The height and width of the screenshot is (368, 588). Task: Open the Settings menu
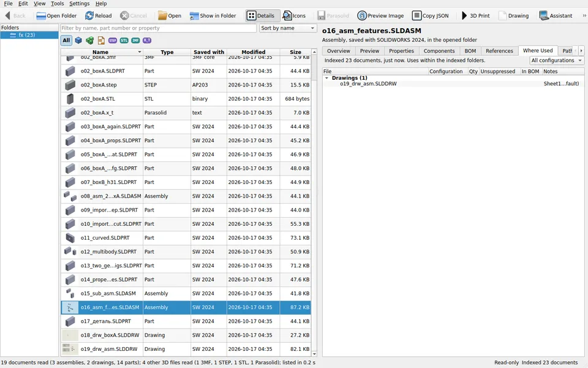pos(80,4)
